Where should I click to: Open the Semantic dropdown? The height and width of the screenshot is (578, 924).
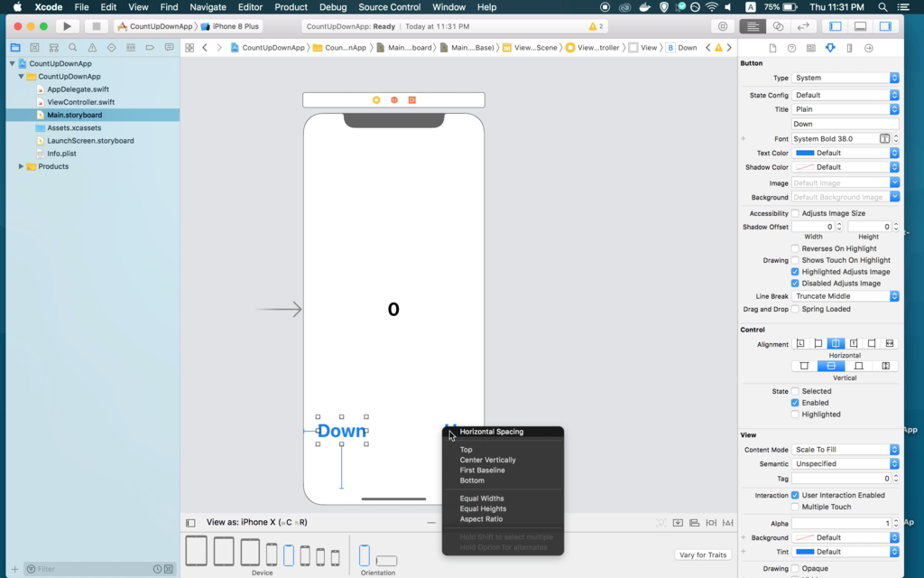[845, 463]
